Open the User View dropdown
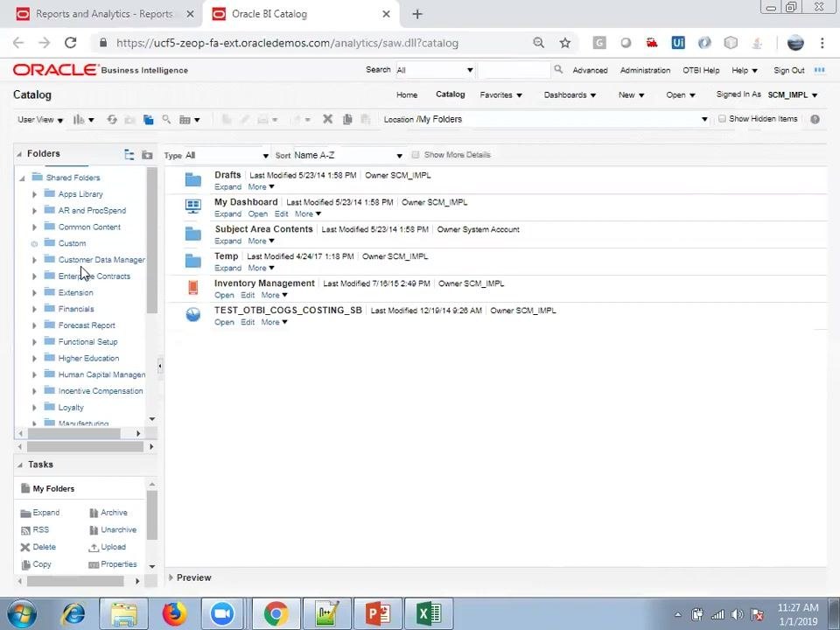The height and width of the screenshot is (630, 840). (40, 120)
